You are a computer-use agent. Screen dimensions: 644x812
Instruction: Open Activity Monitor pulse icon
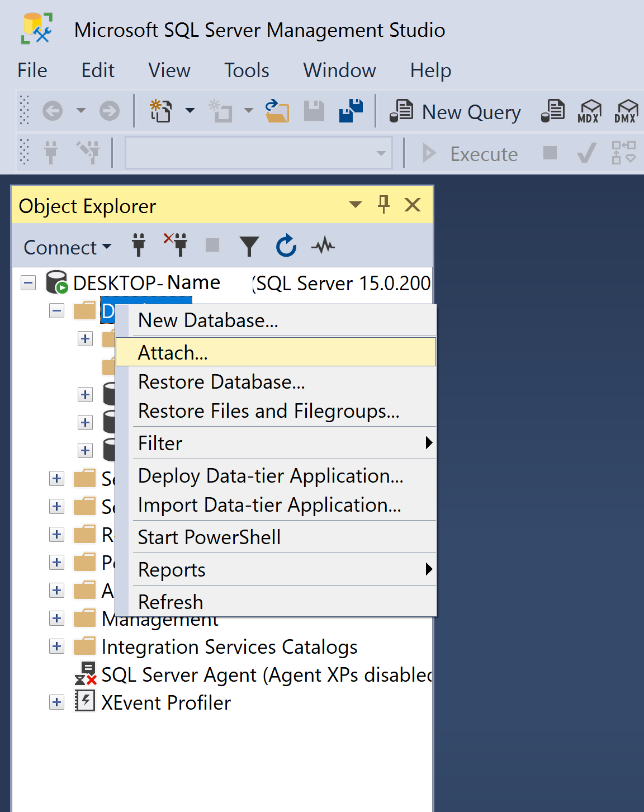click(323, 245)
